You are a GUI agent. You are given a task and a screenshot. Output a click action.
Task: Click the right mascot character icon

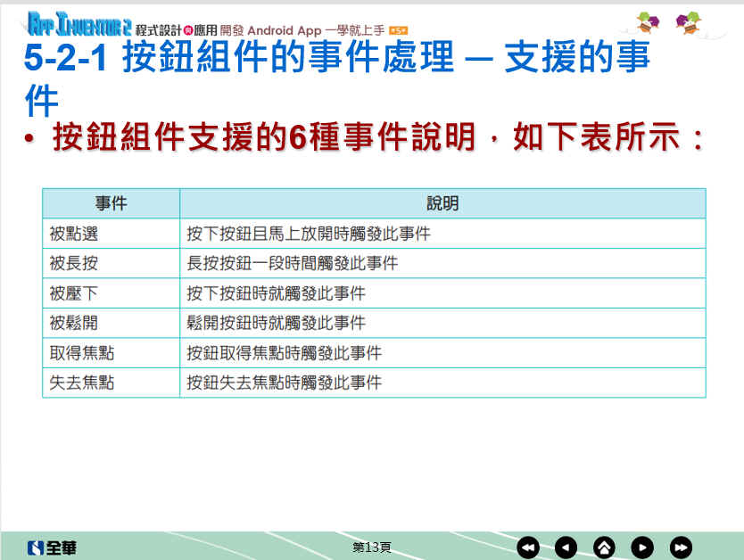[688, 21]
